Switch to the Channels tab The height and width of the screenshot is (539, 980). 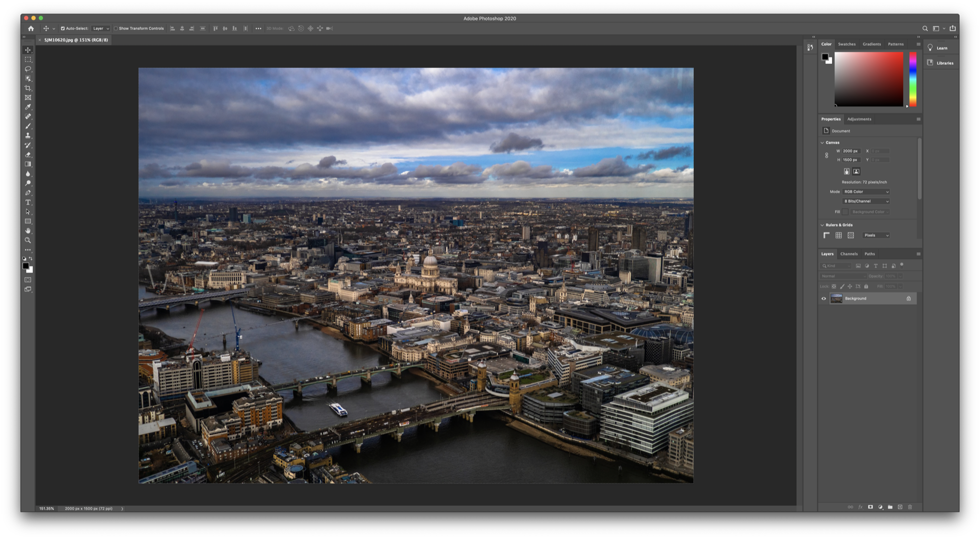coord(849,254)
